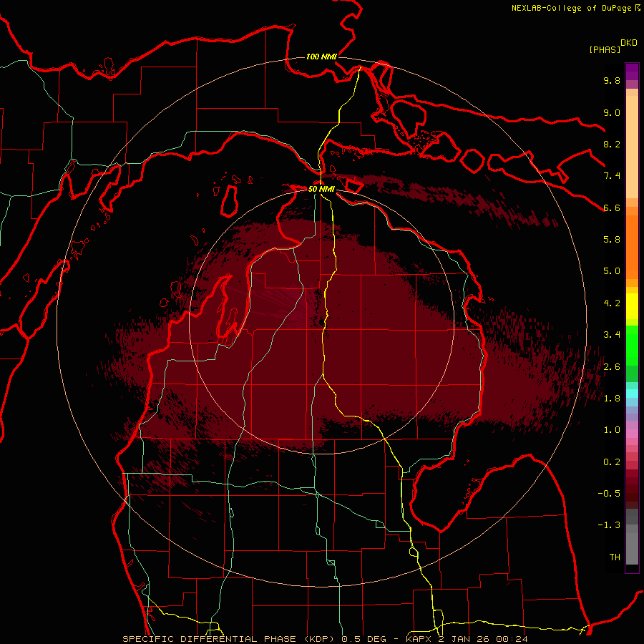Pick the purple top color bar segment
The width and height of the screenshot is (644, 644).
click(632, 72)
